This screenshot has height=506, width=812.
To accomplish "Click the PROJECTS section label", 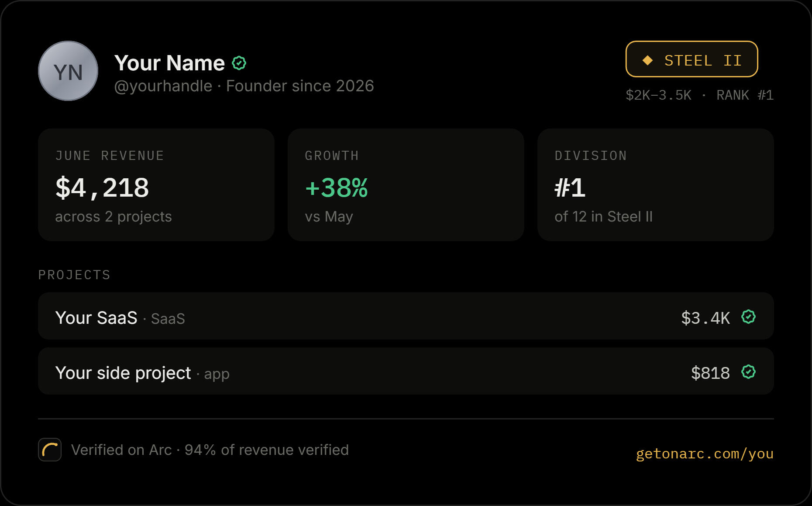I will point(74,275).
